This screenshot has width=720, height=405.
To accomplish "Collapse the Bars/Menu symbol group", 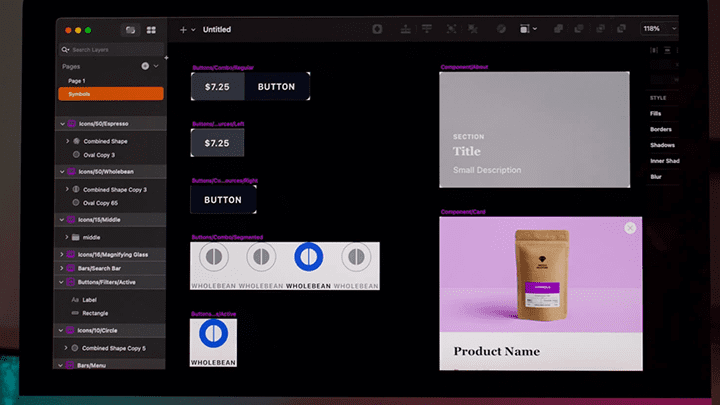I will point(60,366).
